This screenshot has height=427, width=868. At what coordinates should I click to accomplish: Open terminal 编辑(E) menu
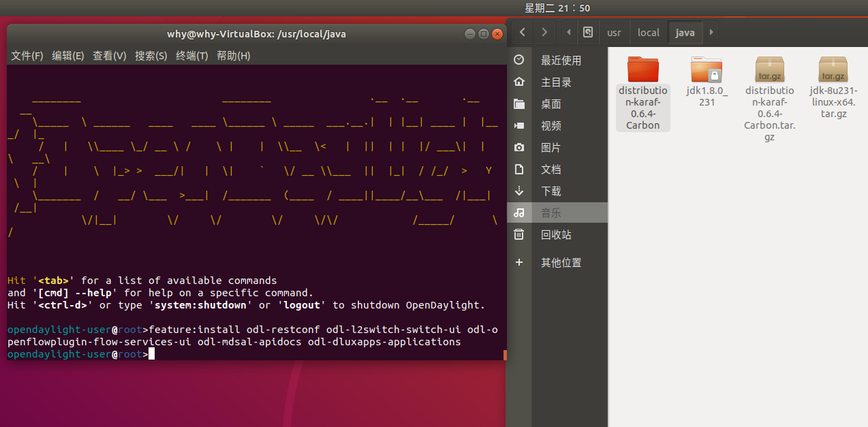tap(68, 56)
